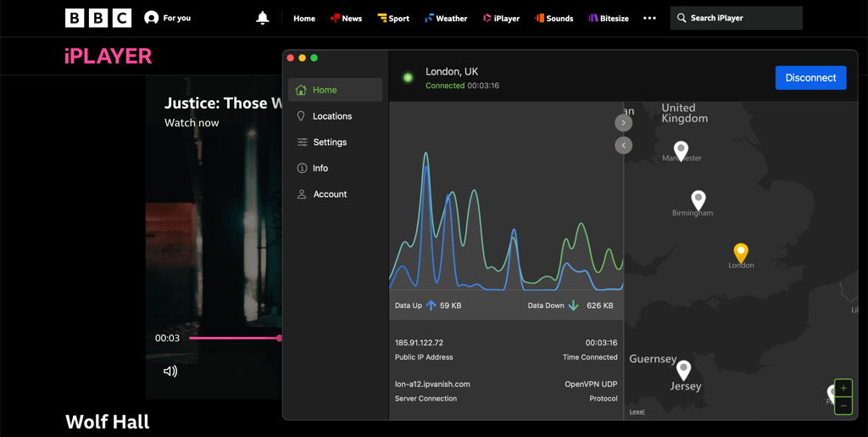Select the yellow London map pin

point(741,253)
